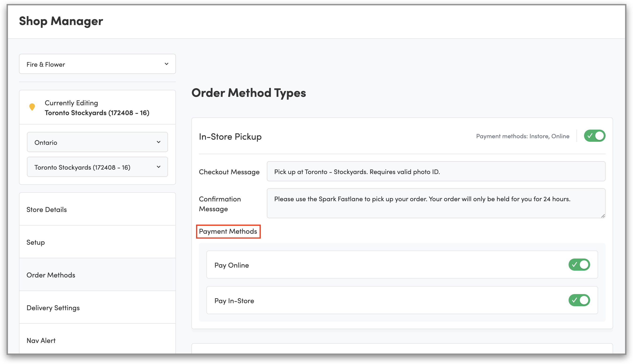Click the Toronto Stockyards store dropdown chevron
The image size is (633, 364).
158,167
